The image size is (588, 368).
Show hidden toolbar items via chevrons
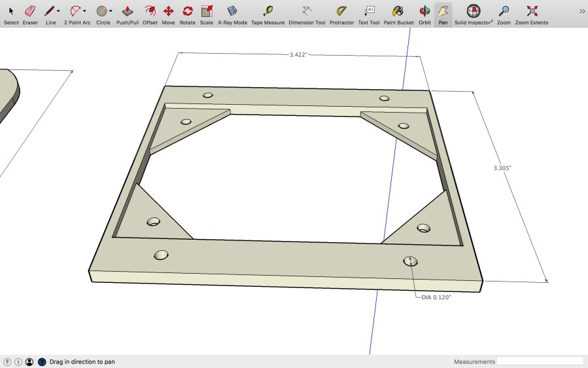click(x=581, y=11)
